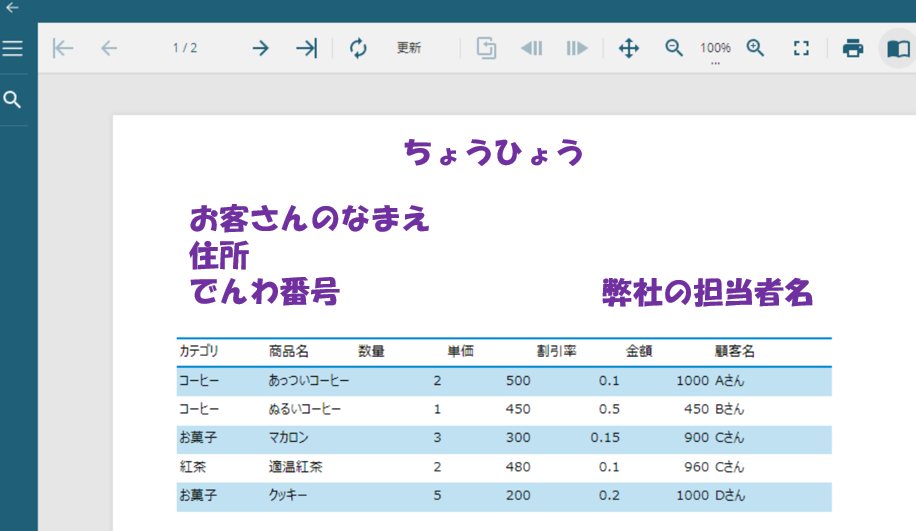The image size is (916, 531).
Task: Click the 割引率 column header
Action: (x=556, y=352)
